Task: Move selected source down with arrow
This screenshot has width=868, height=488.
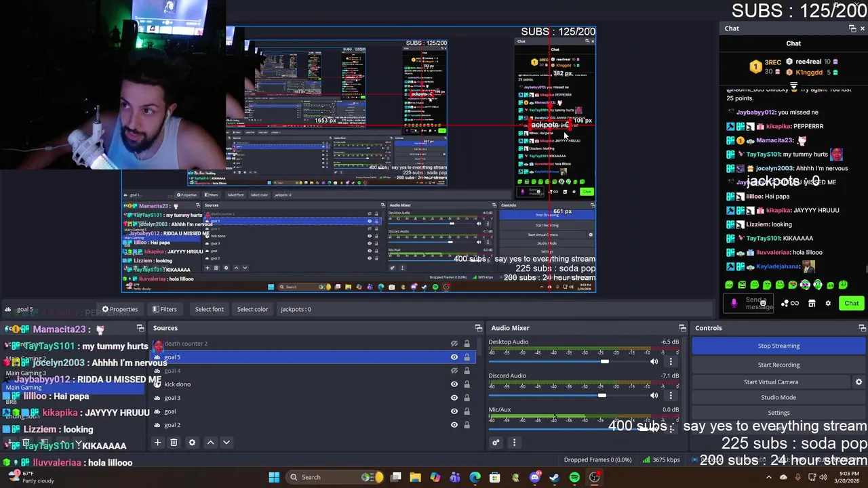Action: tap(226, 443)
